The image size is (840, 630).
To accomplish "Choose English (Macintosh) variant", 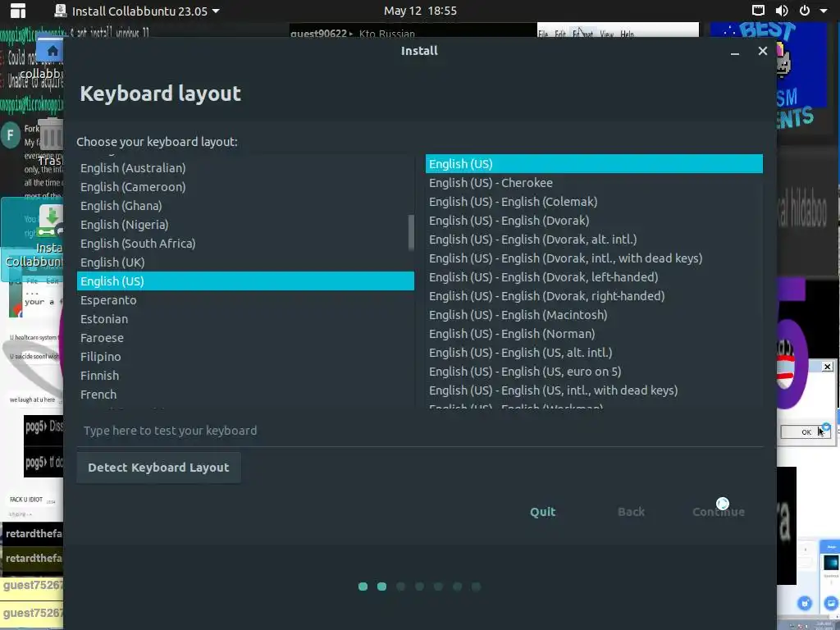I will pyautogui.click(x=594, y=314).
